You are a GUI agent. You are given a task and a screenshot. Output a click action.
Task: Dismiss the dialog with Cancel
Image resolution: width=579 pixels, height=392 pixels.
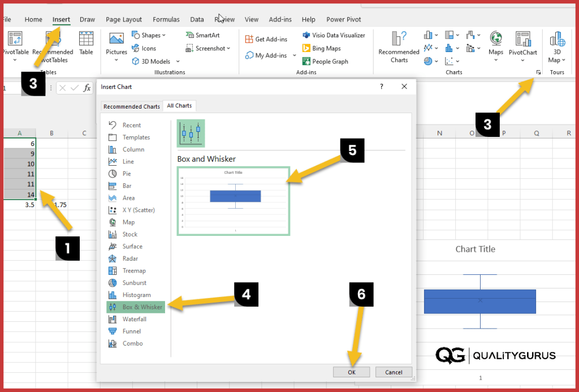pyautogui.click(x=394, y=372)
